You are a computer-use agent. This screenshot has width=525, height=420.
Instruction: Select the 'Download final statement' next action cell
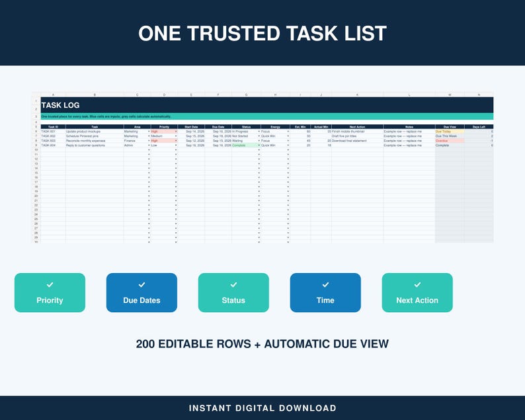[x=357, y=141]
